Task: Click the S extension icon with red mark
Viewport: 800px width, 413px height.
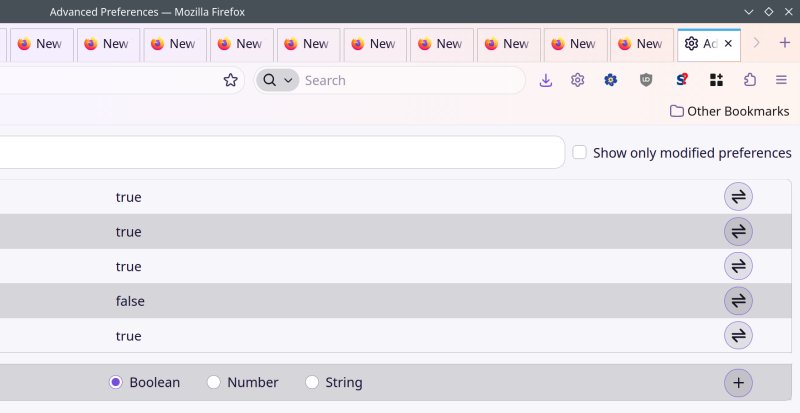Action: [682, 80]
